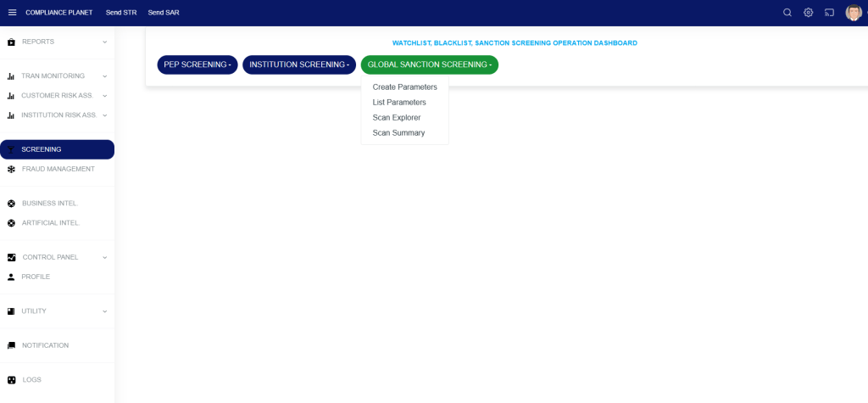The width and height of the screenshot is (868, 403).
Task: Open the PEP Screening dropdown
Action: click(x=198, y=64)
